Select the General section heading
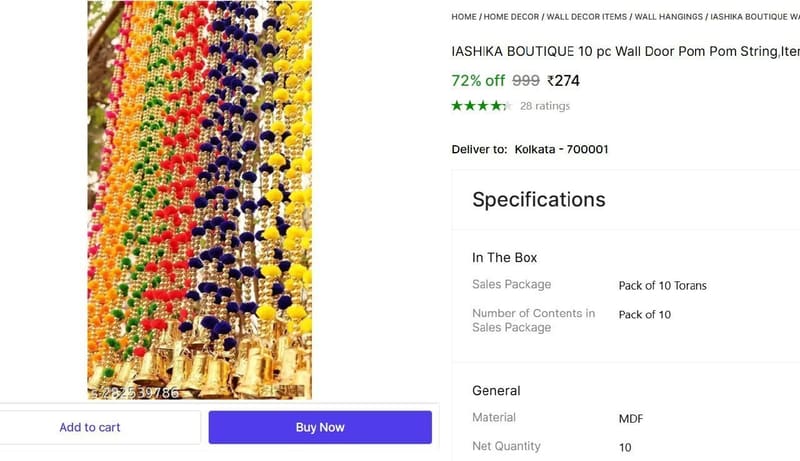This screenshot has width=800, height=461. click(x=496, y=391)
